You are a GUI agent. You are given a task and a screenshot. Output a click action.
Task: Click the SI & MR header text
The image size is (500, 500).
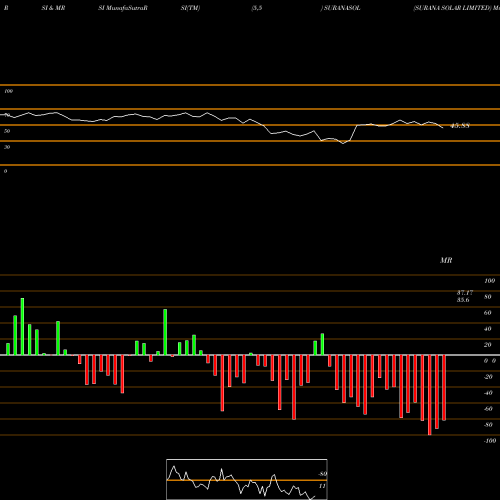pos(53,8)
